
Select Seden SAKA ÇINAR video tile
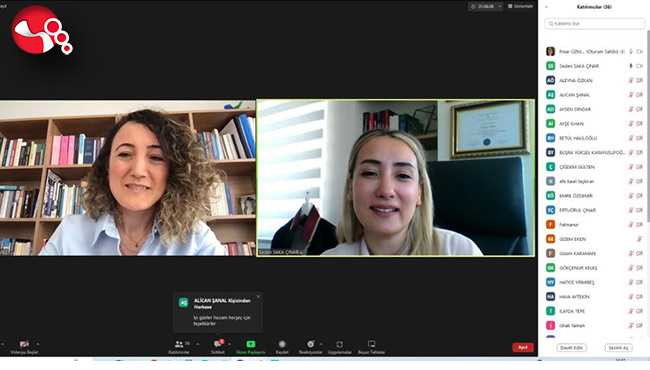tap(395, 178)
